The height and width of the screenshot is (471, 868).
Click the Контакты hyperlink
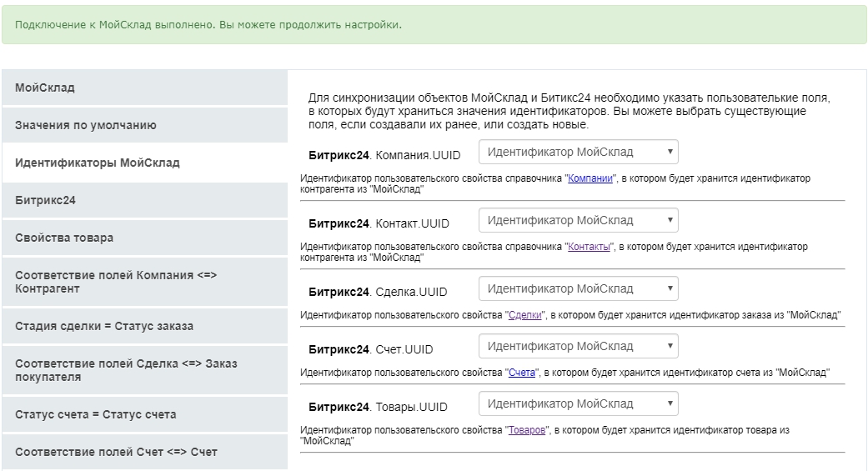coord(590,248)
